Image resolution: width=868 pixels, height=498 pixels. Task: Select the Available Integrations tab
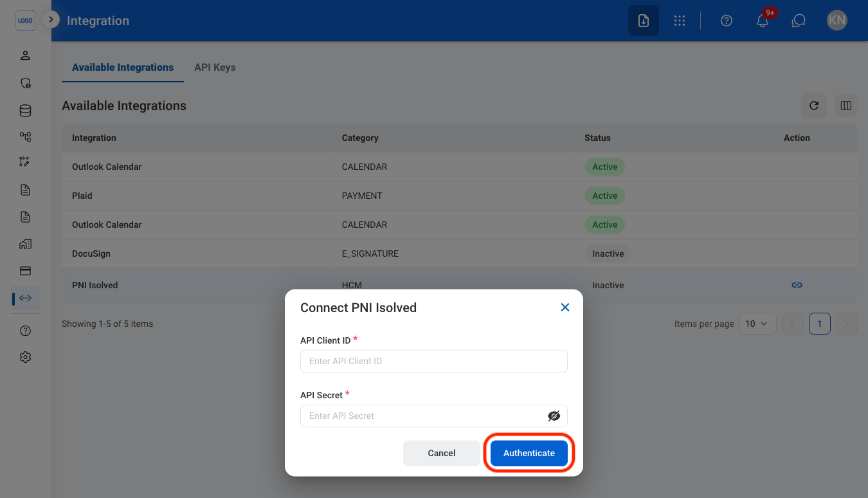[123, 67]
